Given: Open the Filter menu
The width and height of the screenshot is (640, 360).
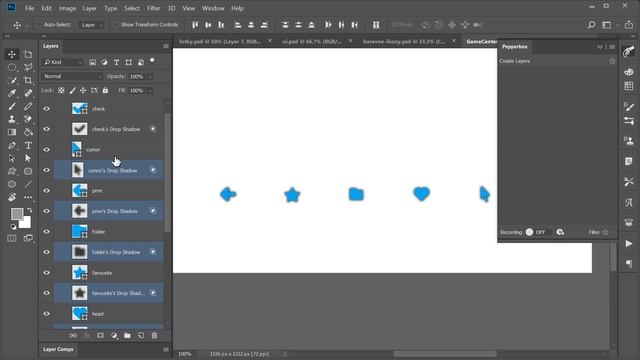Looking at the screenshot, I should click(x=153, y=8).
